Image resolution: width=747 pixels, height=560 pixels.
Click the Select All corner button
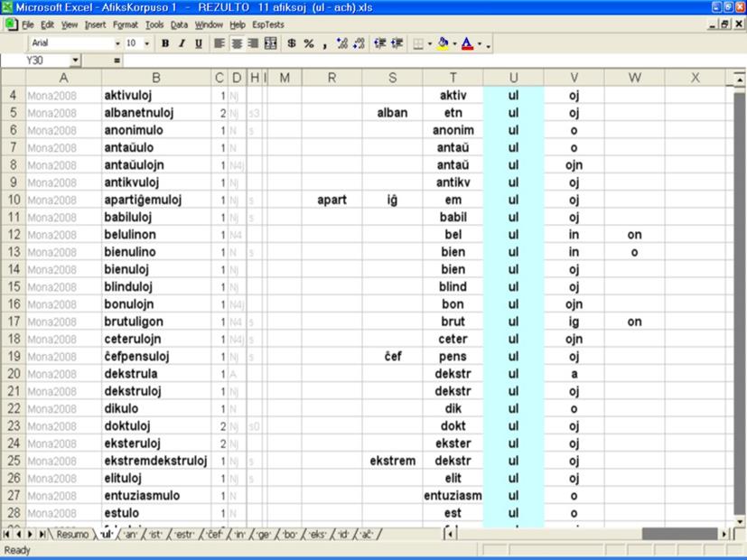pyautogui.click(x=14, y=78)
